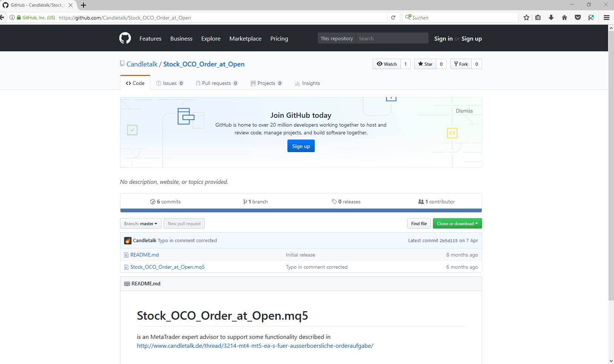Go to browser home page icon
Image resolution: width=614 pixels, height=364 pixels.
coord(564,17)
